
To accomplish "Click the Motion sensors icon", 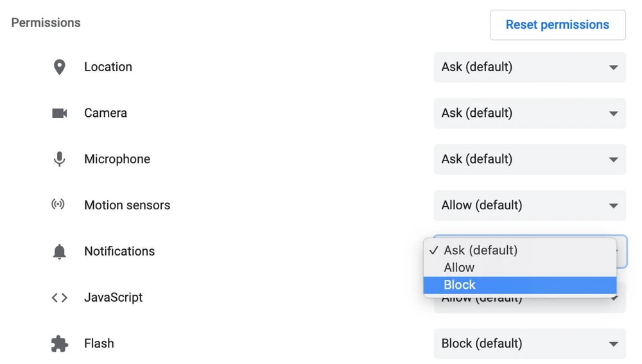I will [x=59, y=205].
